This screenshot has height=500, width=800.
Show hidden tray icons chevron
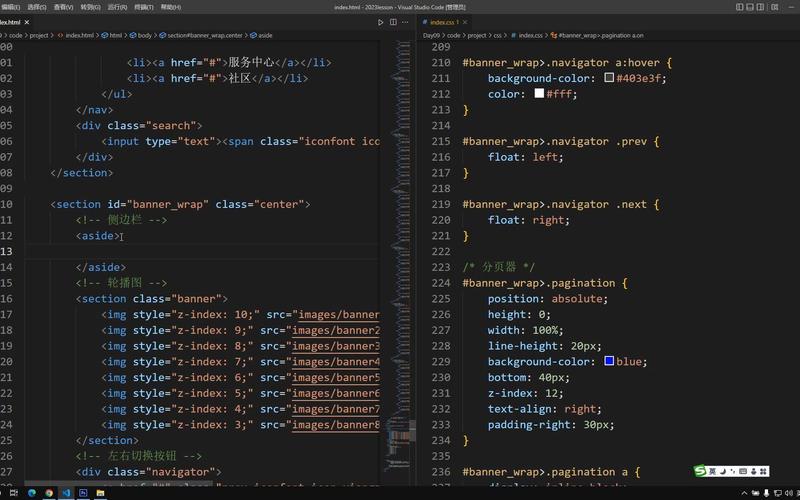(744, 493)
